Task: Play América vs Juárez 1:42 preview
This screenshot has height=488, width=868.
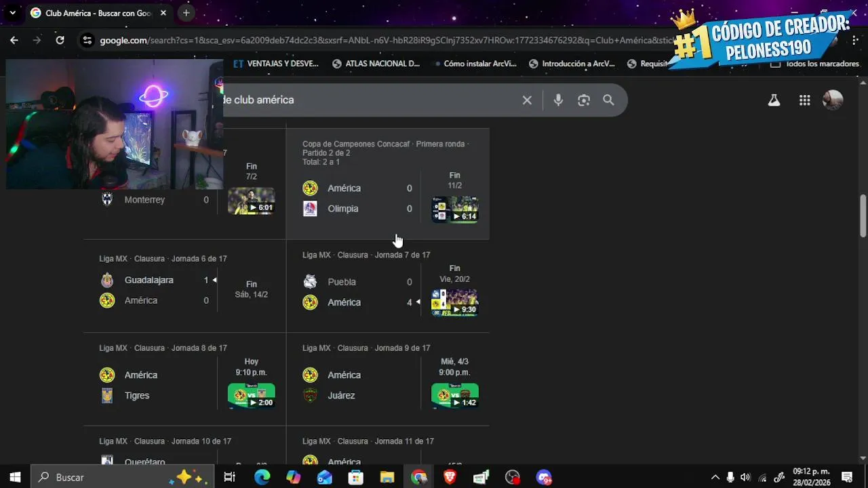Action: coord(455,396)
